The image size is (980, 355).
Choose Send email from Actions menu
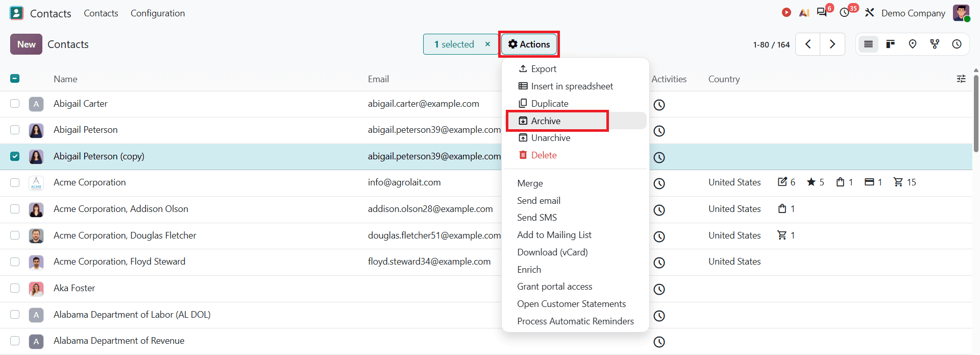575,201
